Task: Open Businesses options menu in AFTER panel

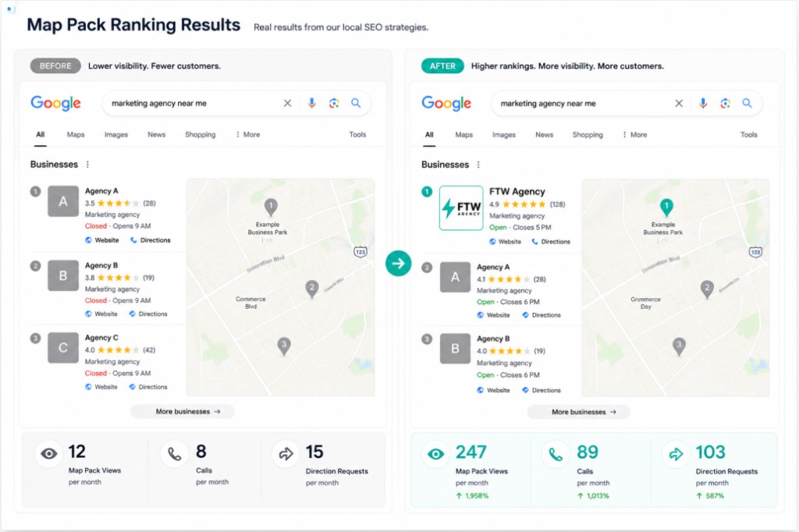Action: (478, 165)
